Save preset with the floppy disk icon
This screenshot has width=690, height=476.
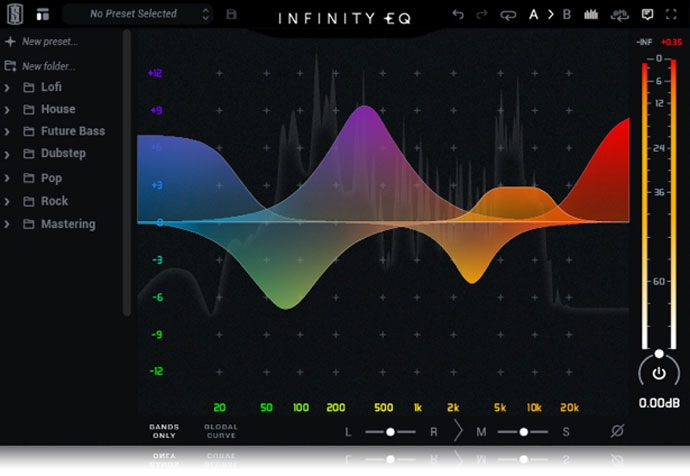[232, 15]
